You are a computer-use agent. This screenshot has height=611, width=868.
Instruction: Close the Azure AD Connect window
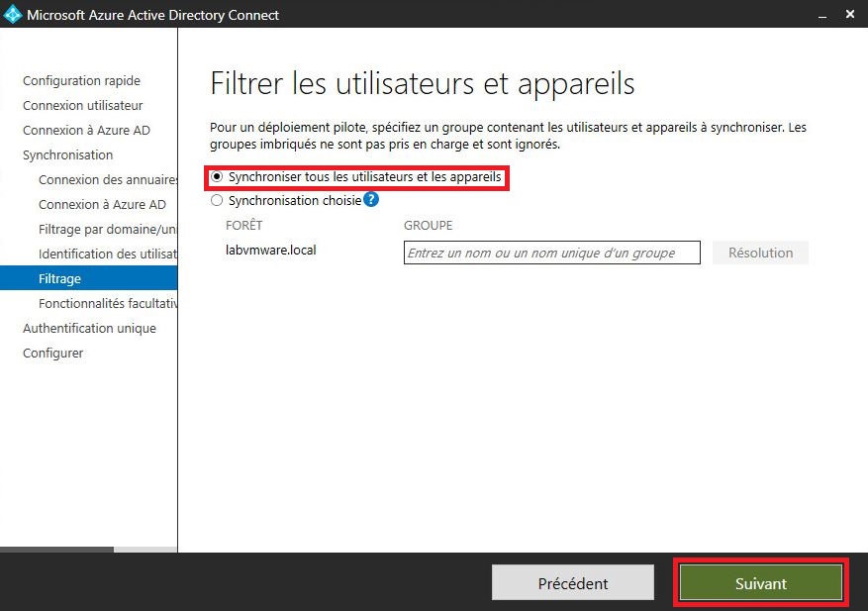850,15
